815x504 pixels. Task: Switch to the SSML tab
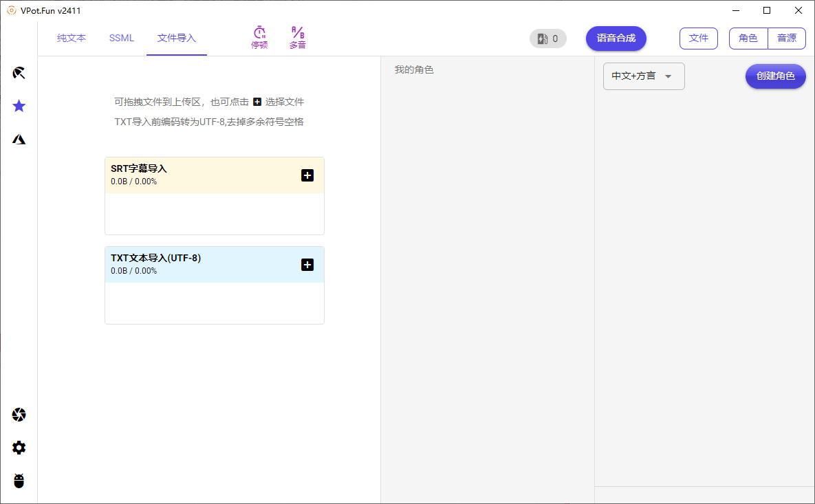coord(122,39)
